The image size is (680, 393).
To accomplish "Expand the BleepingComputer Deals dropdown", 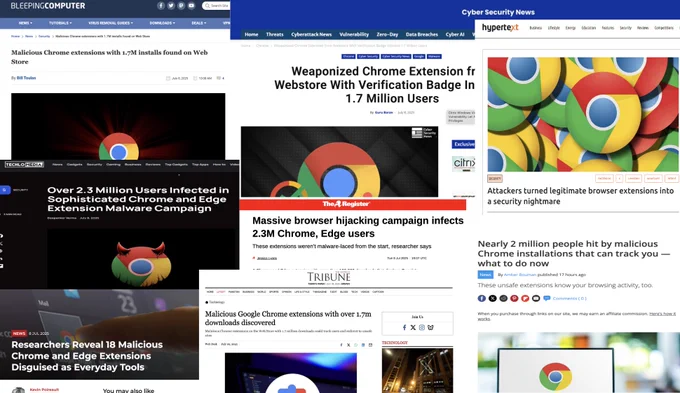I will (x=199, y=23).
